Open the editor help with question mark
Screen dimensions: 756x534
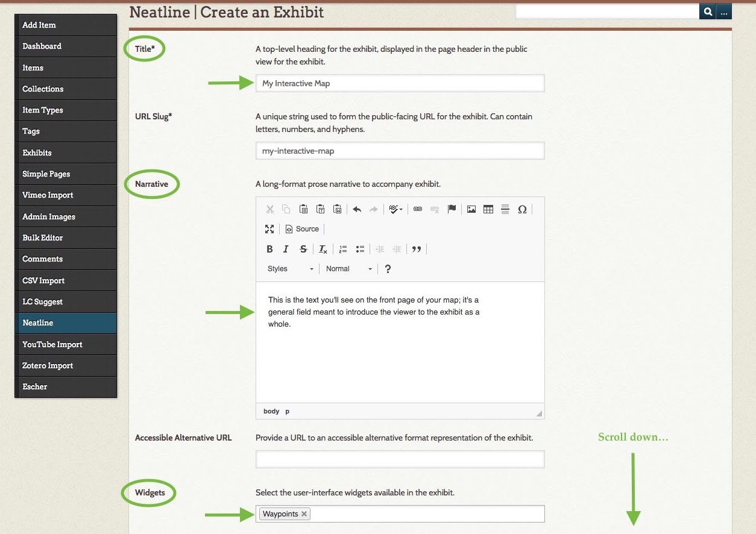(x=388, y=269)
